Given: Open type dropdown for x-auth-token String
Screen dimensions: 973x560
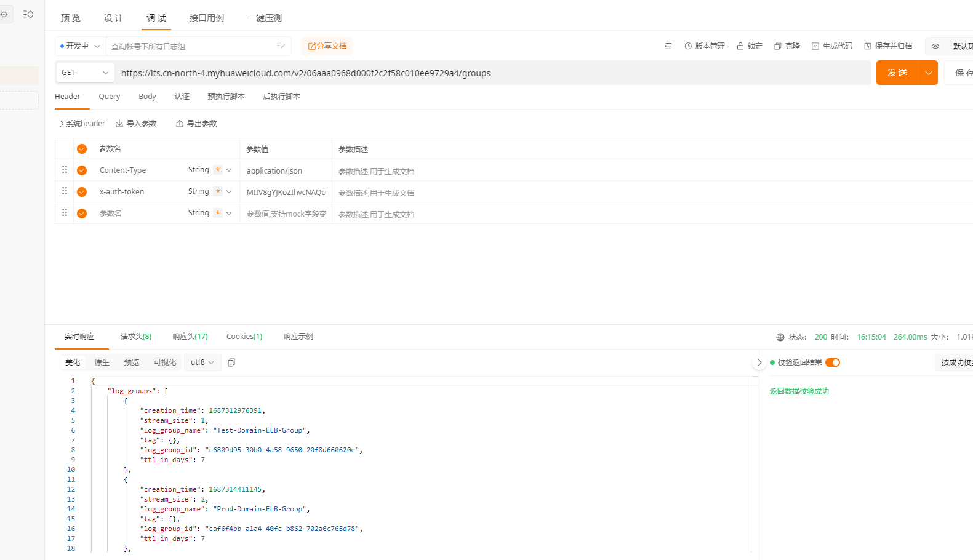Looking at the screenshot, I should 229,192.
